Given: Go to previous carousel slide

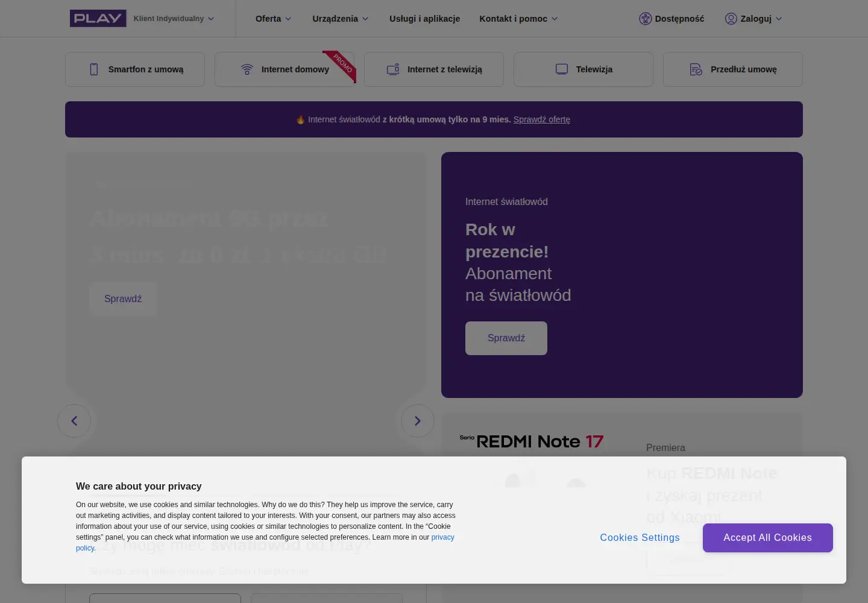Looking at the screenshot, I should click(x=74, y=421).
